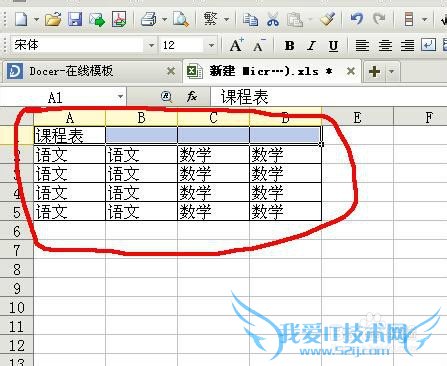Expand the dropdown next to the rows icon

click(x=424, y=19)
